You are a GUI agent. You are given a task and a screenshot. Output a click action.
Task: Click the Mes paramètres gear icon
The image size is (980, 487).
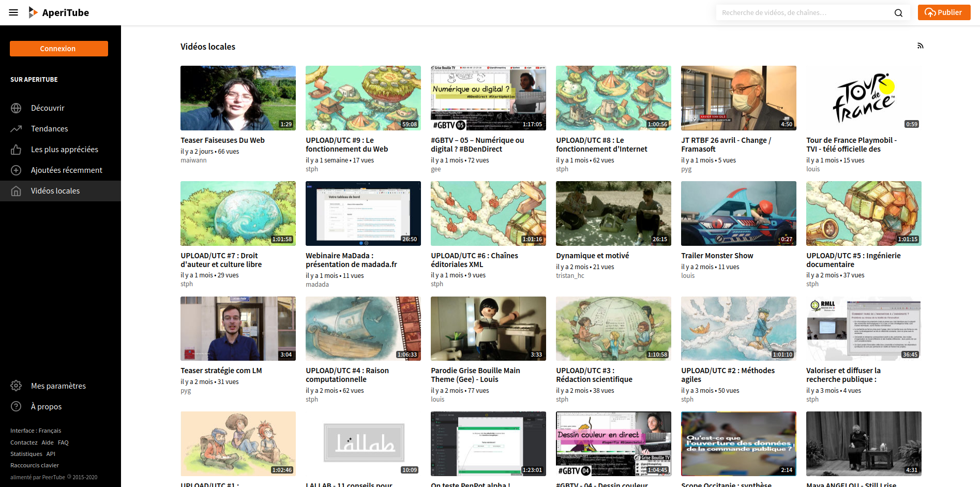[16, 386]
